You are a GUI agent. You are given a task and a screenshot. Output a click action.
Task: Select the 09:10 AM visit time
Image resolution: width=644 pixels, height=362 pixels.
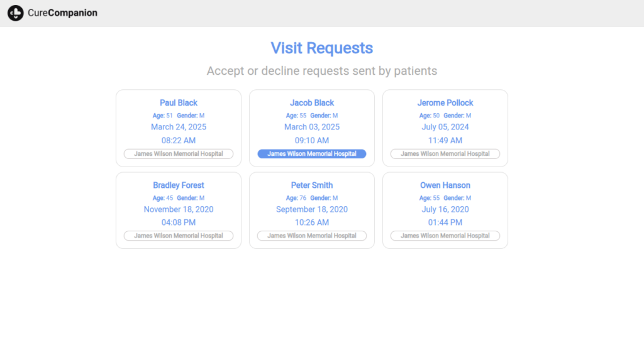pyautogui.click(x=312, y=141)
